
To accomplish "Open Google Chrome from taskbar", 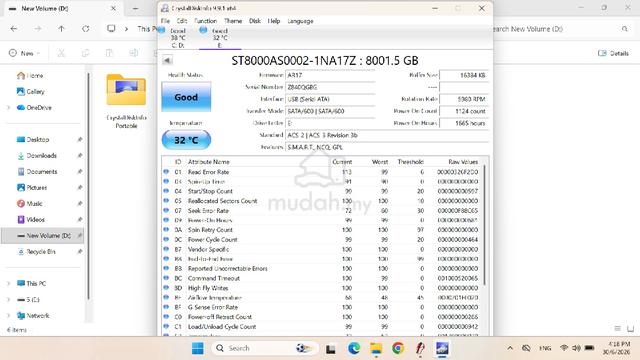I will coord(398,348).
